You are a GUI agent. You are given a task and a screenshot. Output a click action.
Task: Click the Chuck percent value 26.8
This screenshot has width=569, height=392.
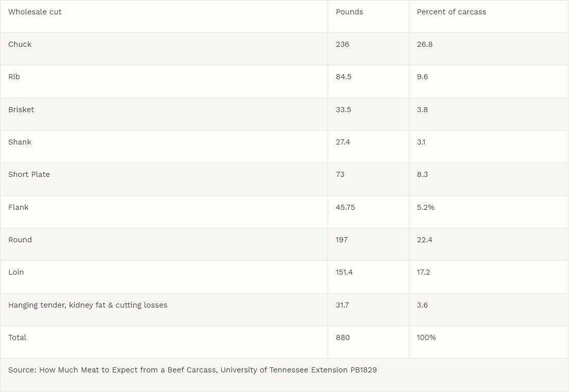[x=425, y=44]
